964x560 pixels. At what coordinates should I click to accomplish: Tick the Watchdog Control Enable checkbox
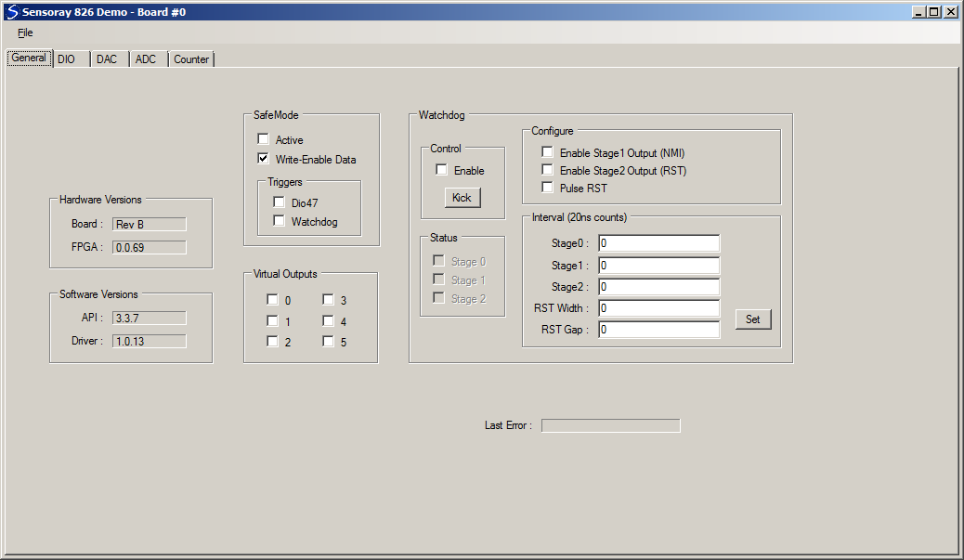(x=441, y=170)
